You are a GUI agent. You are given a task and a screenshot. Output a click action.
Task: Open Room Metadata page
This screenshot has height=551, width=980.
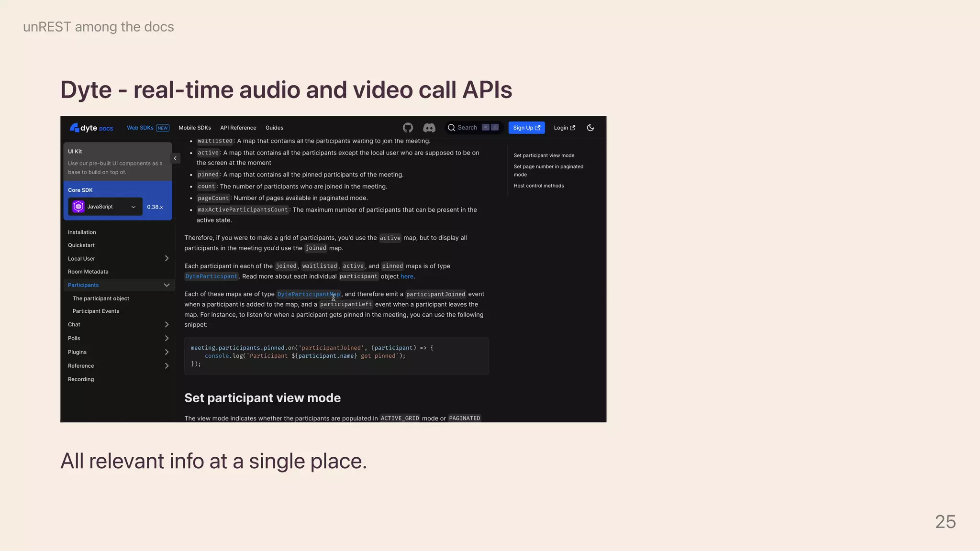(88, 272)
